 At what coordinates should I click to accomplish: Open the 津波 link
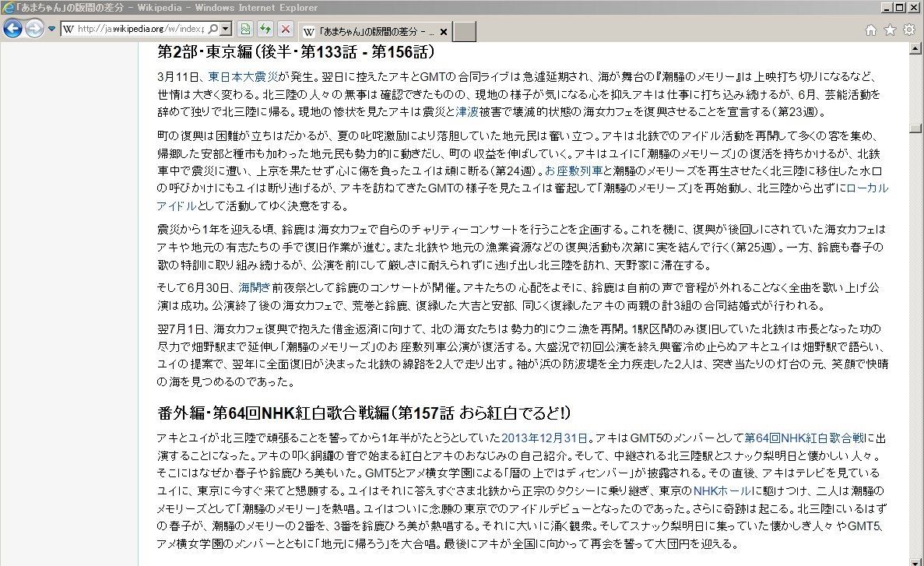(467, 111)
